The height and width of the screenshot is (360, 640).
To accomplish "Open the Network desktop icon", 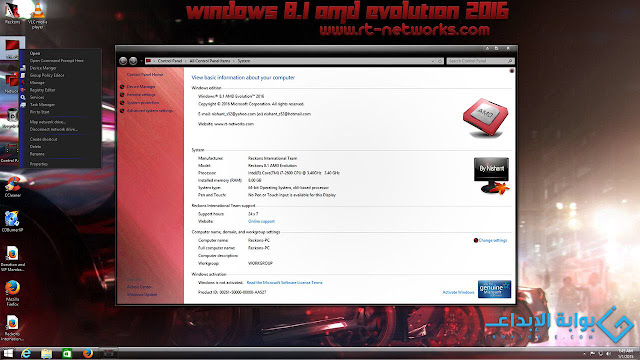I will coord(11,83).
